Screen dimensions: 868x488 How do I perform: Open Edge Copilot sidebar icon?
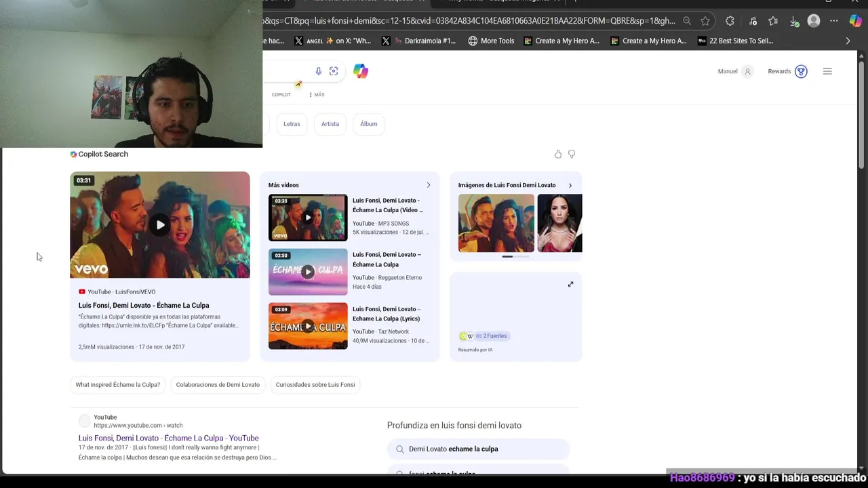[856, 21]
